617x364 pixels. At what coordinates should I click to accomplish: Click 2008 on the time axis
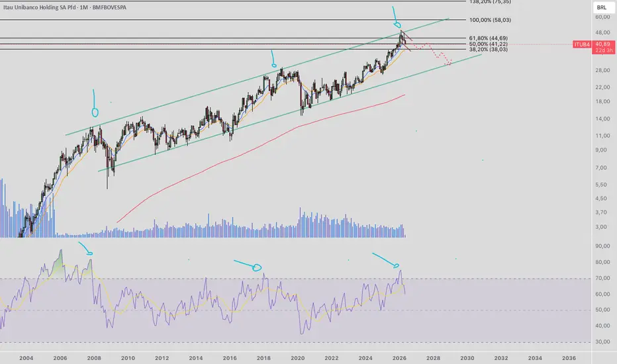coord(93,358)
